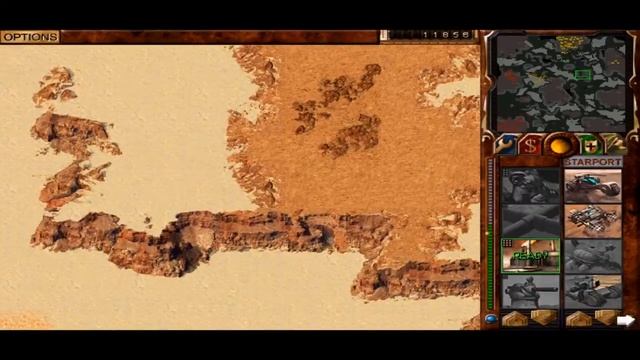This screenshot has width=640, height=360.
Task: Select the top grayed structure build icon
Action: point(530,186)
